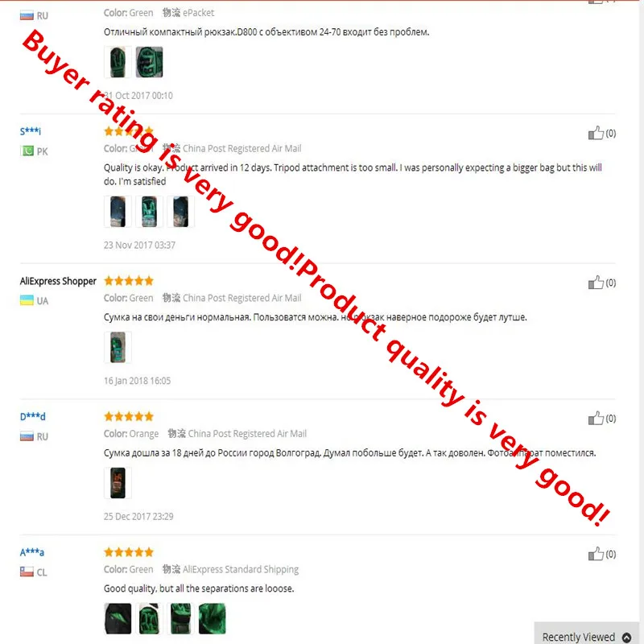Click the five-star rating of D***d's review

[129, 416]
